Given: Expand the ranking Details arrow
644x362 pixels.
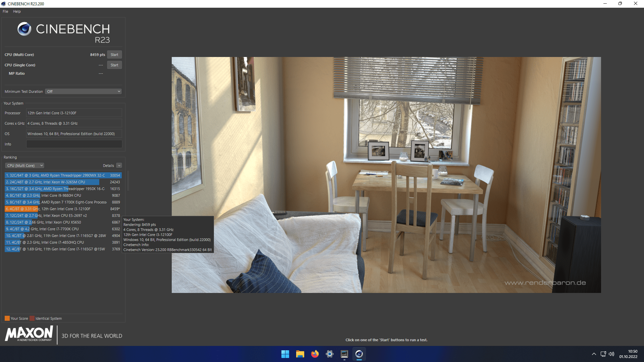Looking at the screenshot, I should pyautogui.click(x=119, y=166).
